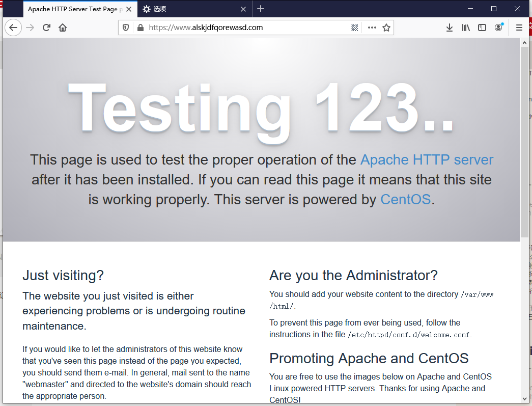The height and width of the screenshot is (406, 532).
Task: Open the hamburger application menu
Action: click(x=519, y=28)
